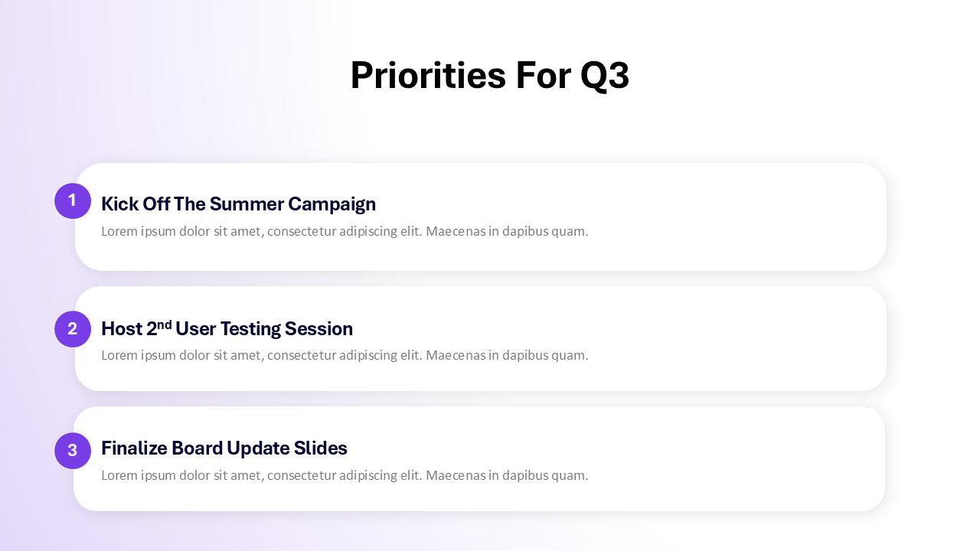This screenshot has height=551, width=980.
Task: Select the Priorities For Q3 title
Action: tap(490, 76)
